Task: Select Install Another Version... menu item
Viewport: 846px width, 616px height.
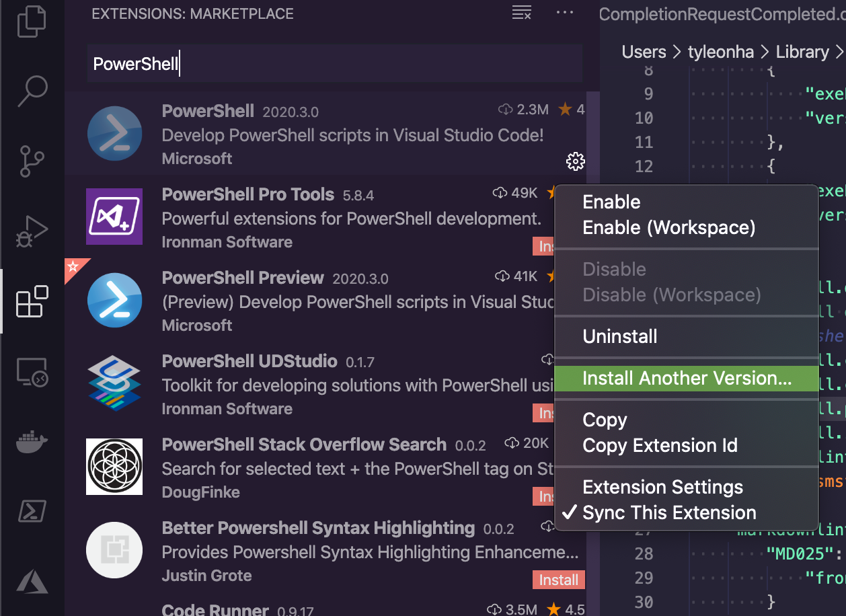Action: point(686,379)
